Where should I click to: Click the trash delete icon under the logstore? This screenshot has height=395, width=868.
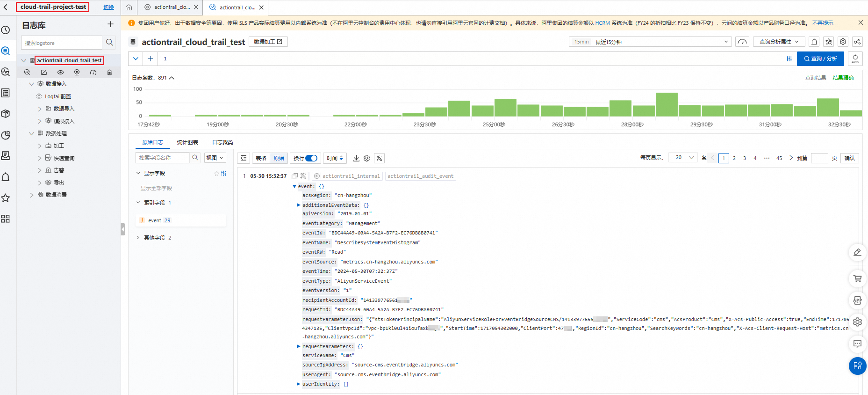coord(109,72)
